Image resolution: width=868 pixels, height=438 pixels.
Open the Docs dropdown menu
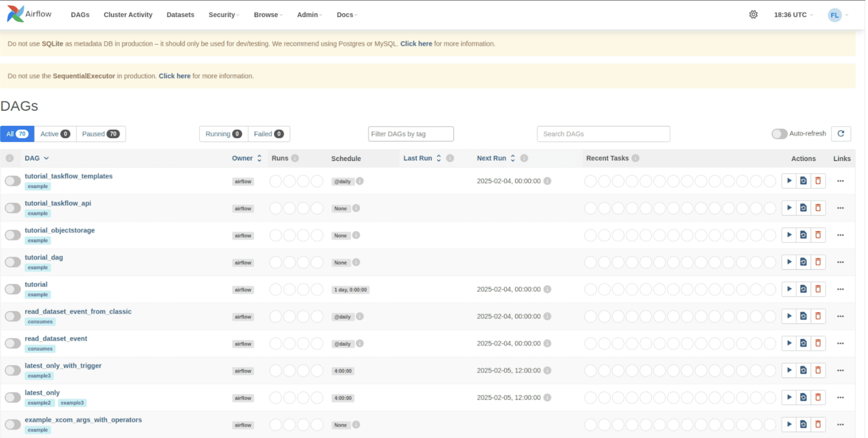(347, 15)
